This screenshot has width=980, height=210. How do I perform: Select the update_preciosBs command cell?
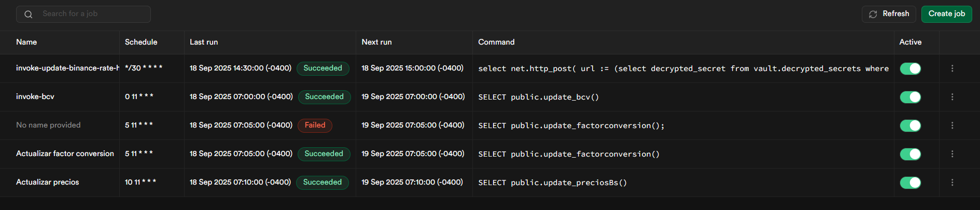click(x=553, y=183)
